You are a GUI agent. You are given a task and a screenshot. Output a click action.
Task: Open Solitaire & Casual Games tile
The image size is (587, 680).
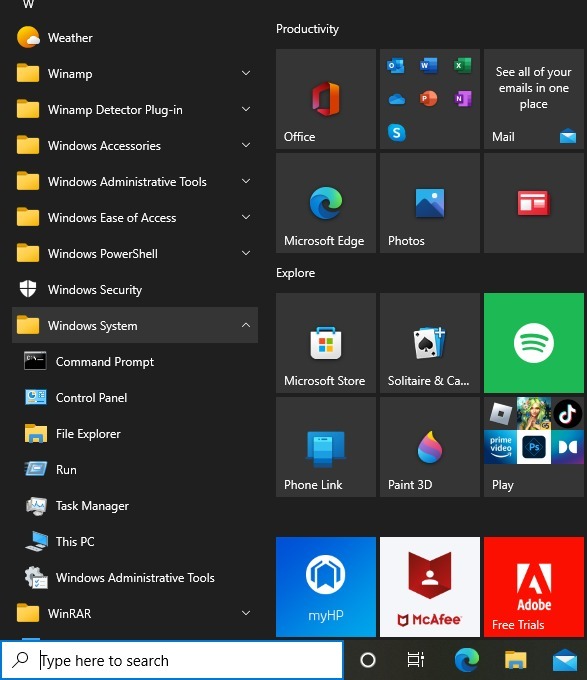[x=430, y=343]
